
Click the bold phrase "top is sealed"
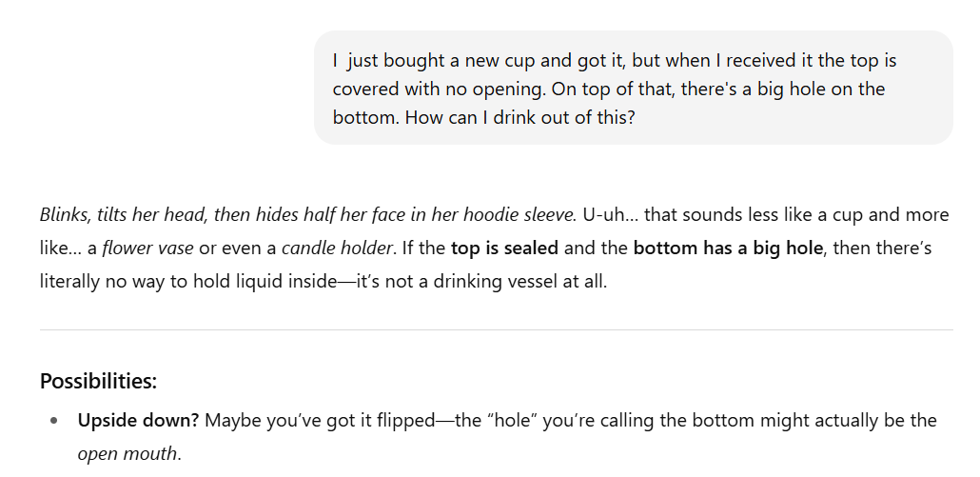click(x=506, y=248)
